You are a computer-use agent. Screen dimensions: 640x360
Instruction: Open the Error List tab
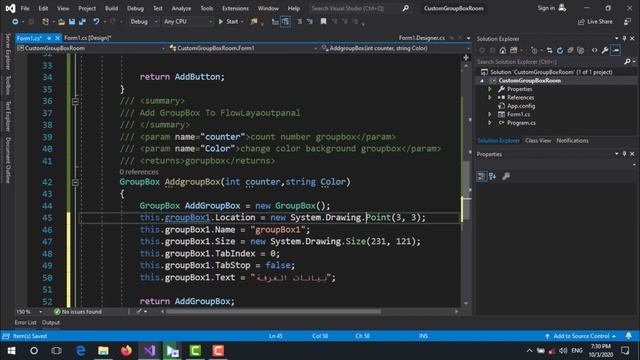tap(25, 322)
